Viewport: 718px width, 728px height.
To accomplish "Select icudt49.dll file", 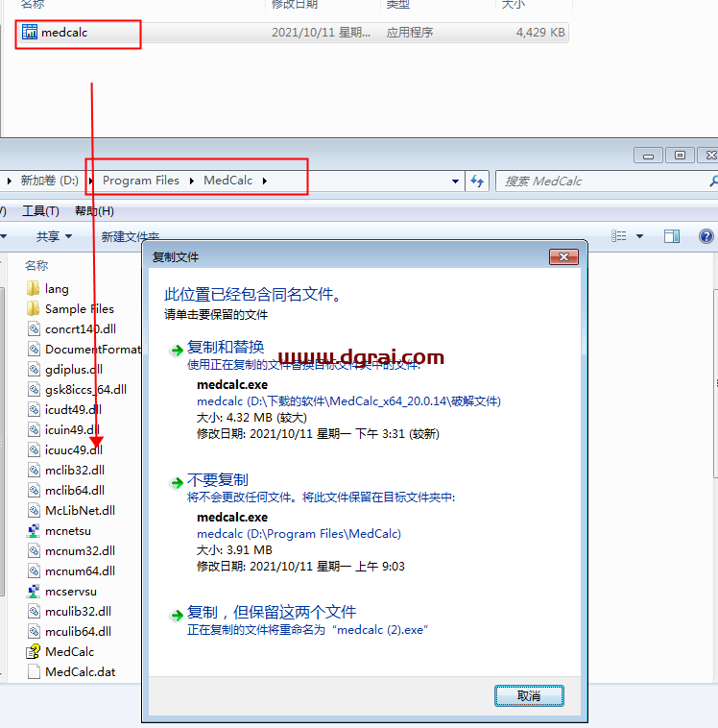I will (x=65, y=409).
